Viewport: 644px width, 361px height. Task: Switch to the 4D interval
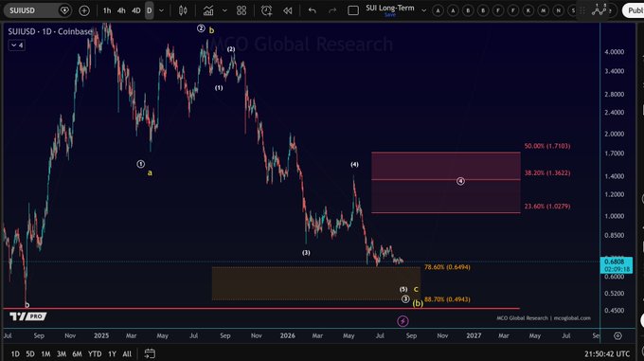point(136,10)
